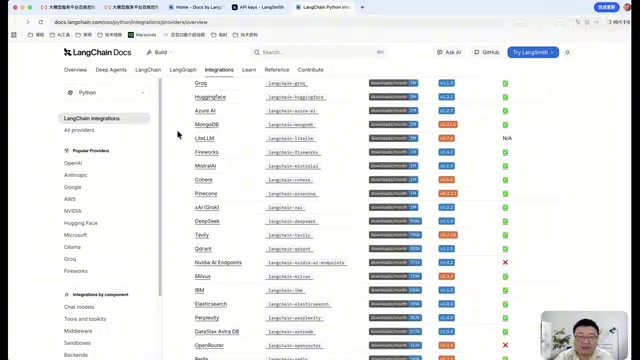Click the LangChain Docs logo
This screenshot has width=640, height=360.
pyautogui.click(x=97, y=52)
